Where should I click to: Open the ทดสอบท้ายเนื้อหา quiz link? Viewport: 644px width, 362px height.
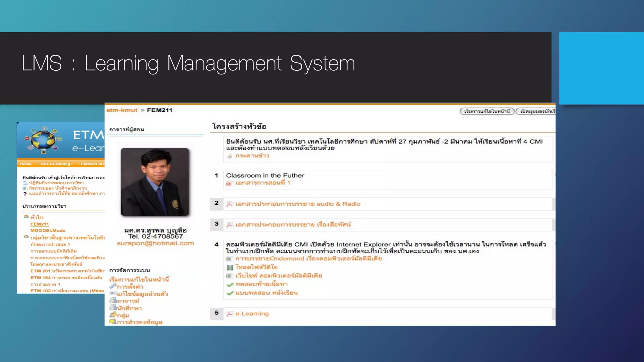pos(262,284)
